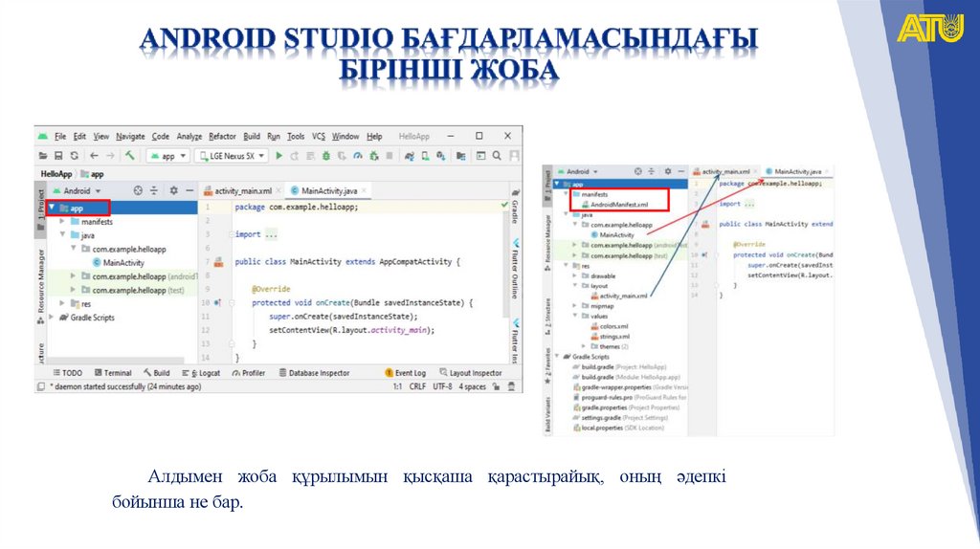980x549 pixels.
Task: Click the Search Everywhere magnifier icon
Action: (497, 156)
